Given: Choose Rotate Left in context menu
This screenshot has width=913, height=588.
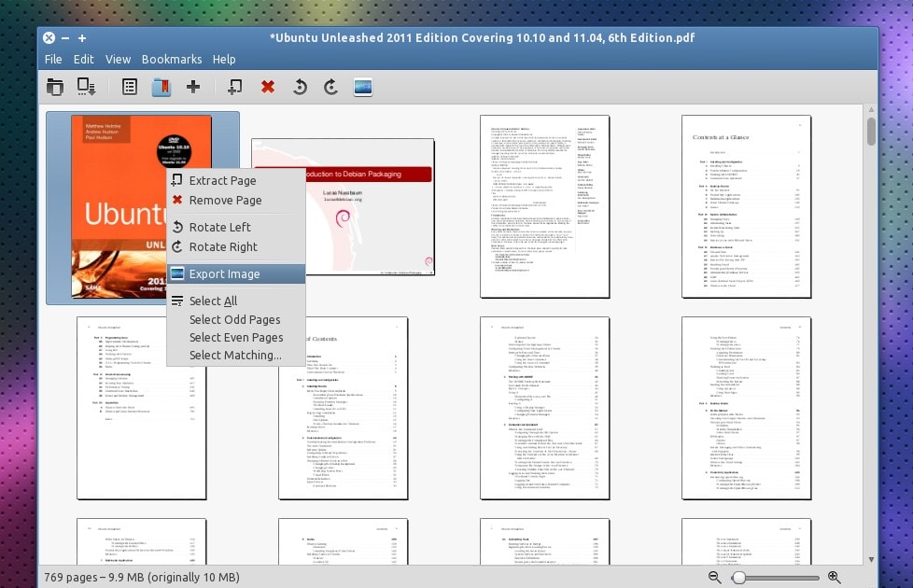Looking at the screenshot, I should tap(236, 227).
